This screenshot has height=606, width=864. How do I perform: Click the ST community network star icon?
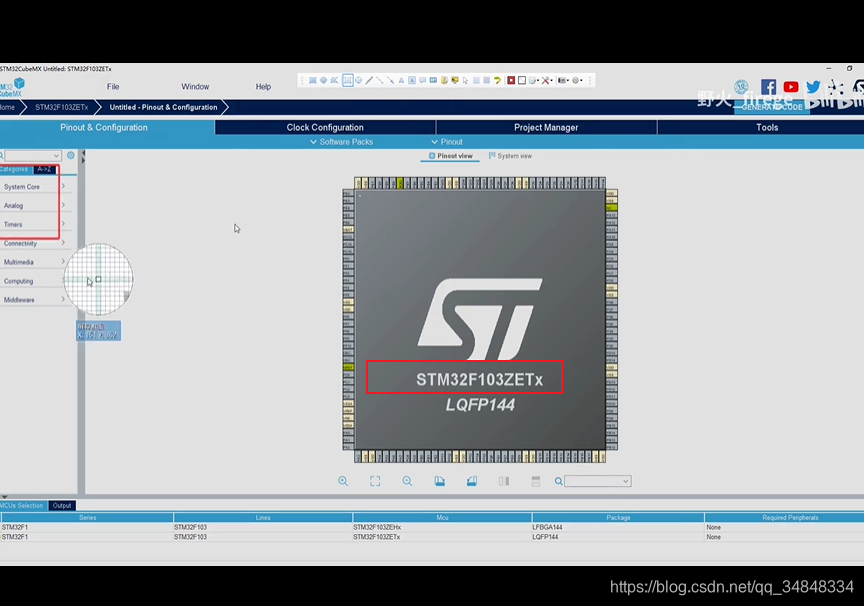835,87
